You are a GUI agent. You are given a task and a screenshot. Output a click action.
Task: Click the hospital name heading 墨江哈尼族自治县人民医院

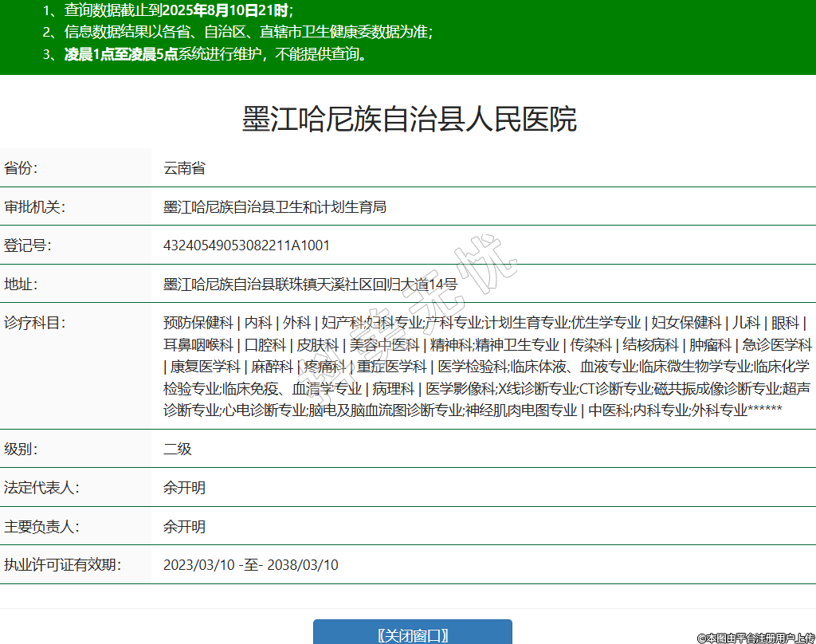pyautogui.click(x=409, y=120)
